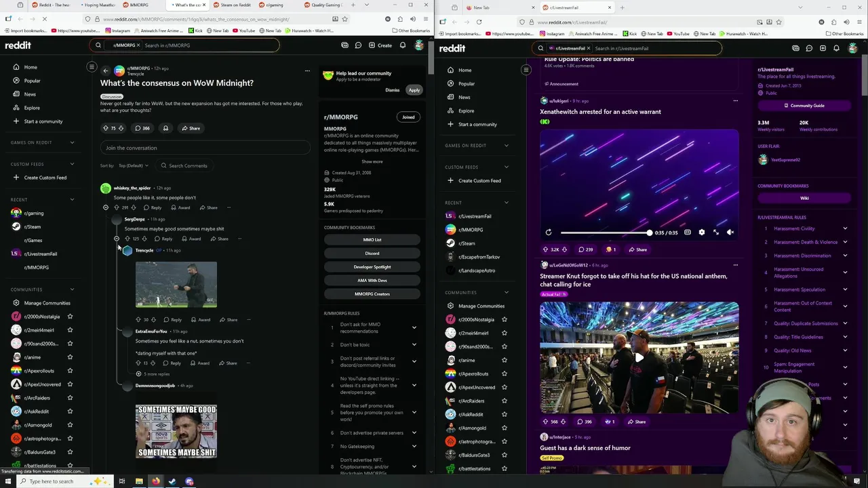868x488 pixels.
Task: Open Explore in right window sidebar
Action: pyautogui.click(x=467, y=110)
